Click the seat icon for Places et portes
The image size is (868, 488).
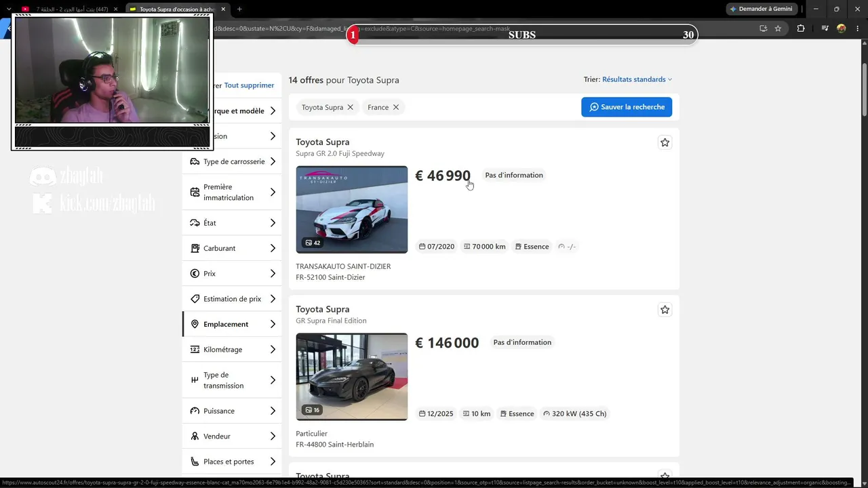195,462
